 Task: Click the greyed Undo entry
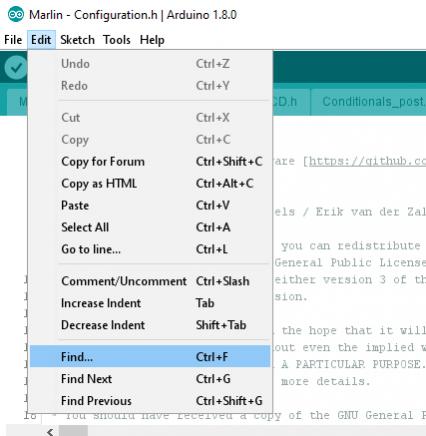(x=150, y=64)
